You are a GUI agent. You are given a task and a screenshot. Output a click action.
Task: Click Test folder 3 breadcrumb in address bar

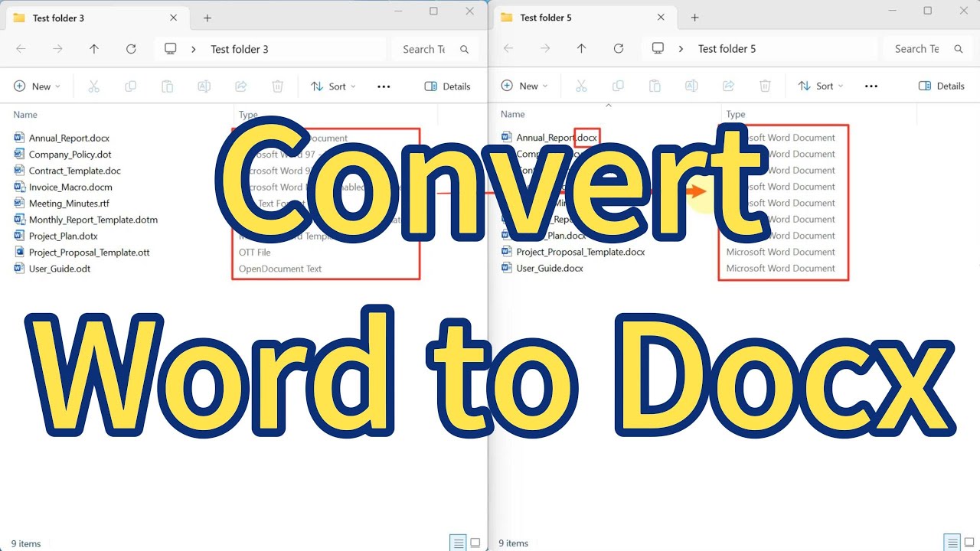[x=240, y=49]
